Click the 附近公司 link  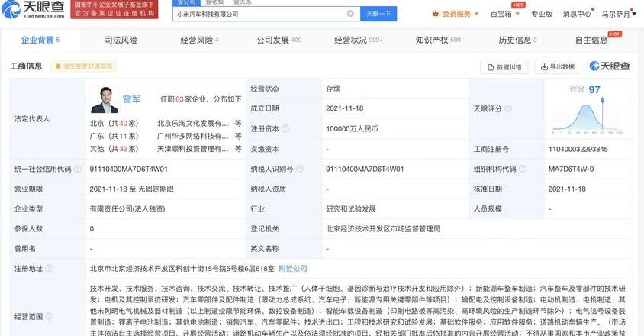click(x=292, y=269)
